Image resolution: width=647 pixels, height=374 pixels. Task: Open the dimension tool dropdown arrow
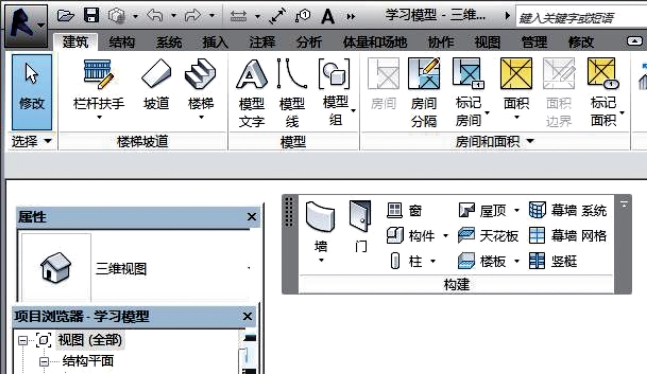(257, 17)
